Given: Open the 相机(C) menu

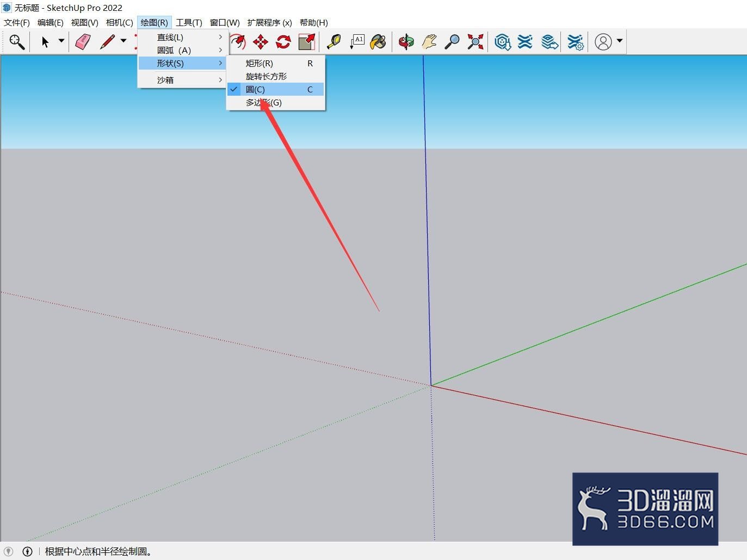Looking at the screenshot, I should point(120,22).
